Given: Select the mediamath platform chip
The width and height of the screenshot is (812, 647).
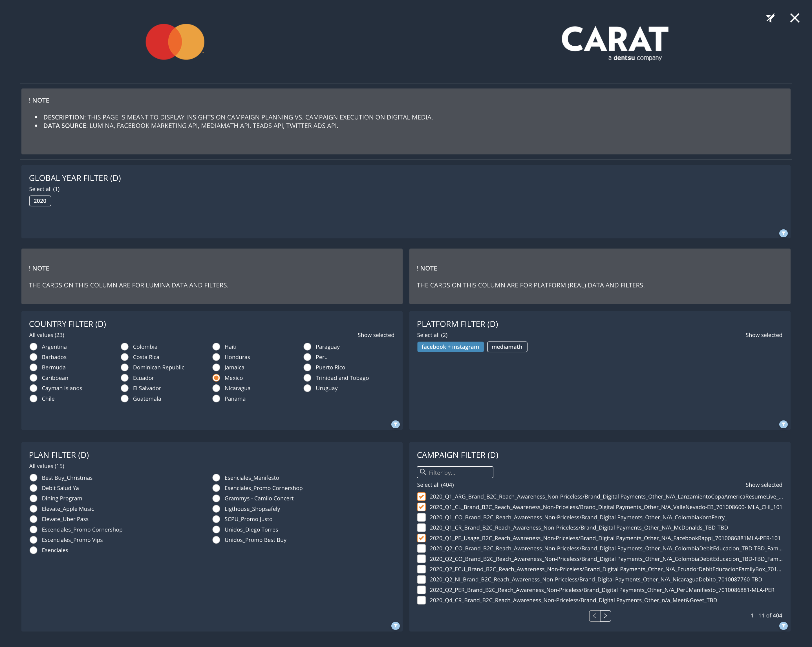Looking at the screenshot, I should click(507, 347).
